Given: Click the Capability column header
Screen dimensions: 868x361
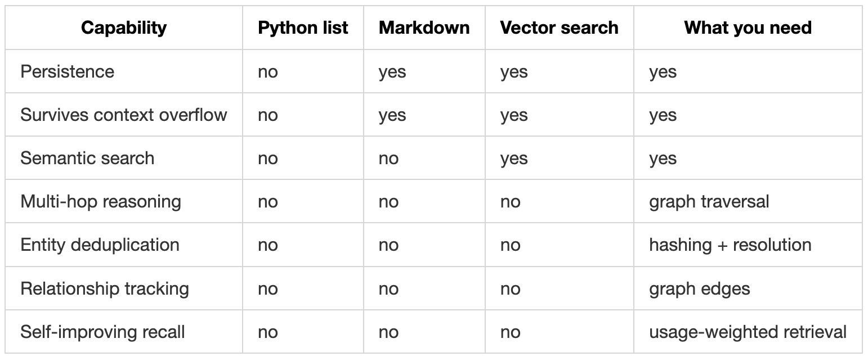Looking at the screenshot, I should [x=124, y=28].
